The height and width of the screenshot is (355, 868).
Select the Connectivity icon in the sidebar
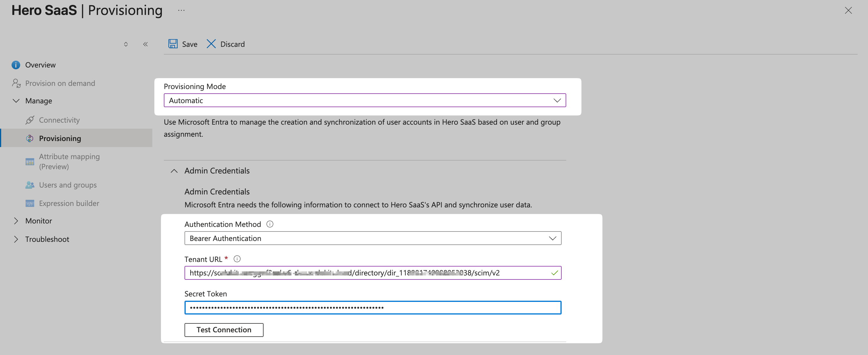[30, 120]
